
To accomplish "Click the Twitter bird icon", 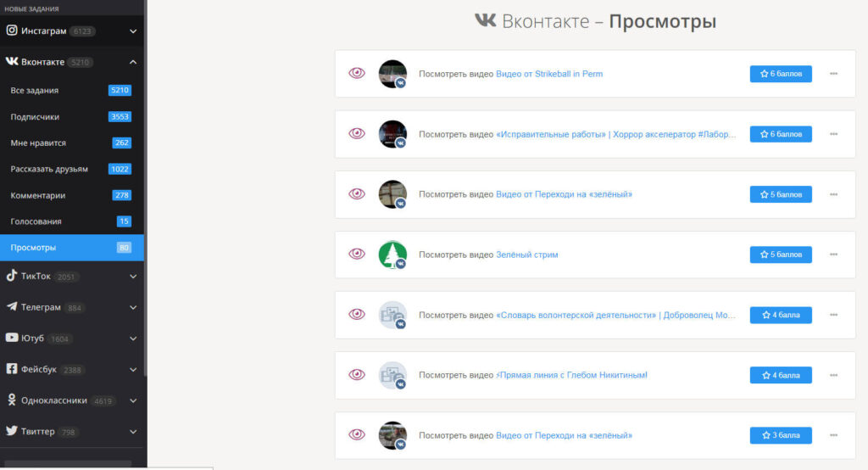I will (x=12, y=431).
